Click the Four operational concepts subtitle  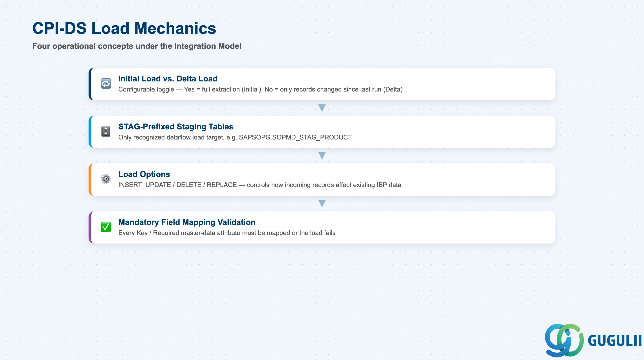(x=137, y=46)
